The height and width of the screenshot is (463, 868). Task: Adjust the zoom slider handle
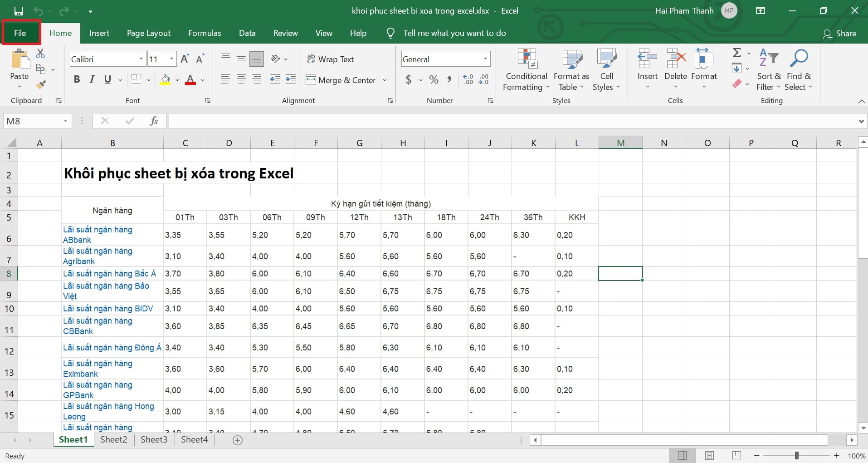point(796,456)
